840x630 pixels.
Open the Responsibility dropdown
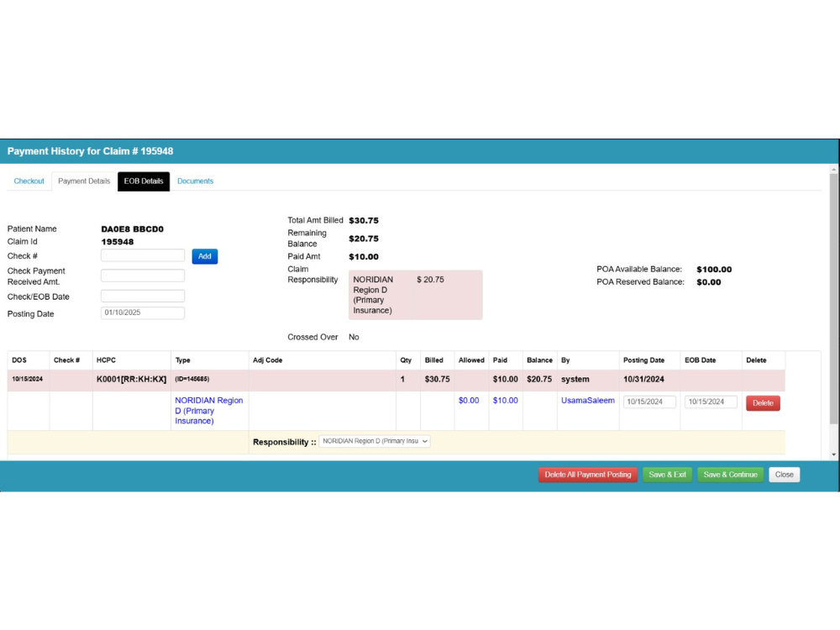point(375,442)
